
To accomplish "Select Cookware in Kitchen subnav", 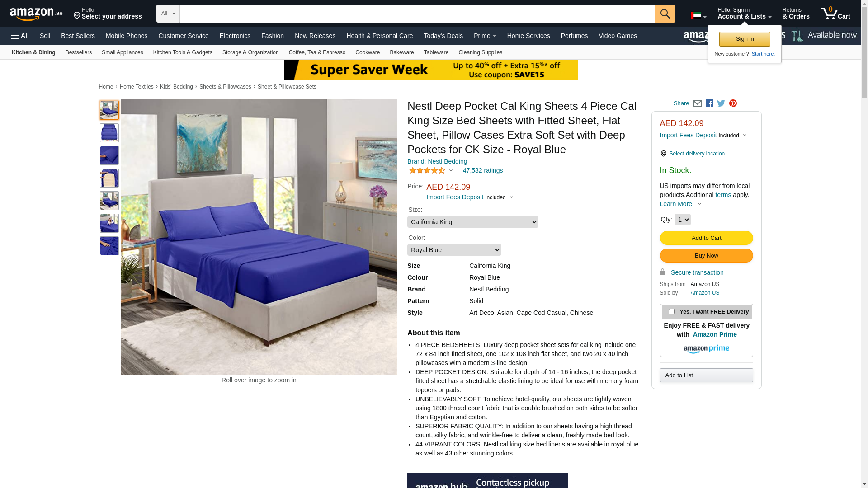I will (368, 52).
